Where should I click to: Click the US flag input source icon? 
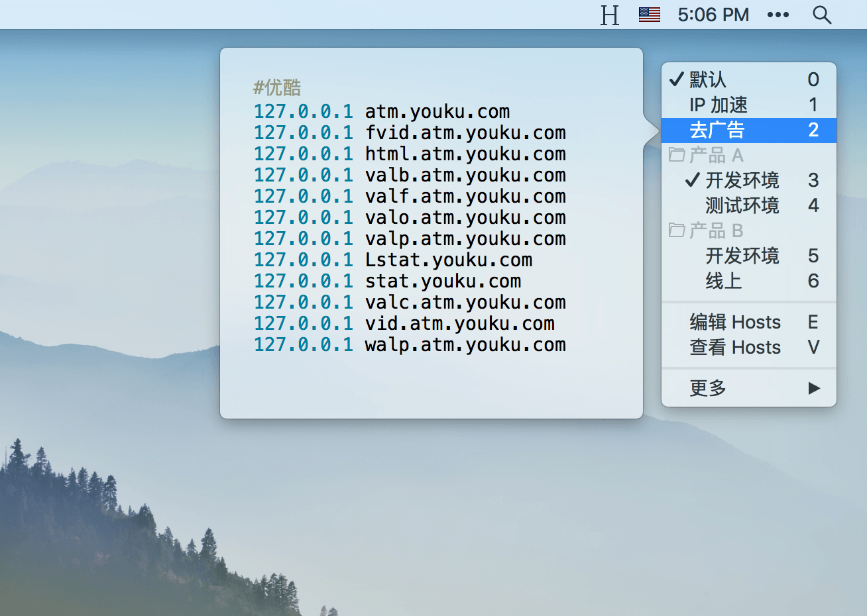(650, 15)
